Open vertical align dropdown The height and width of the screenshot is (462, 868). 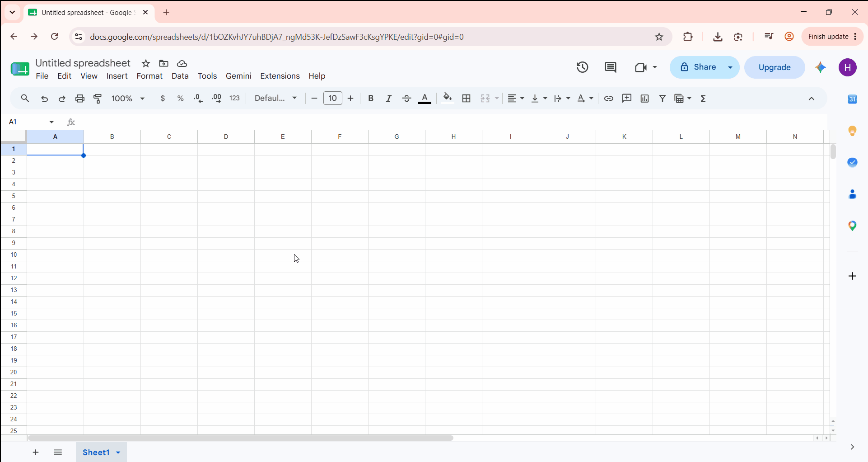click(x=539, y=98)
